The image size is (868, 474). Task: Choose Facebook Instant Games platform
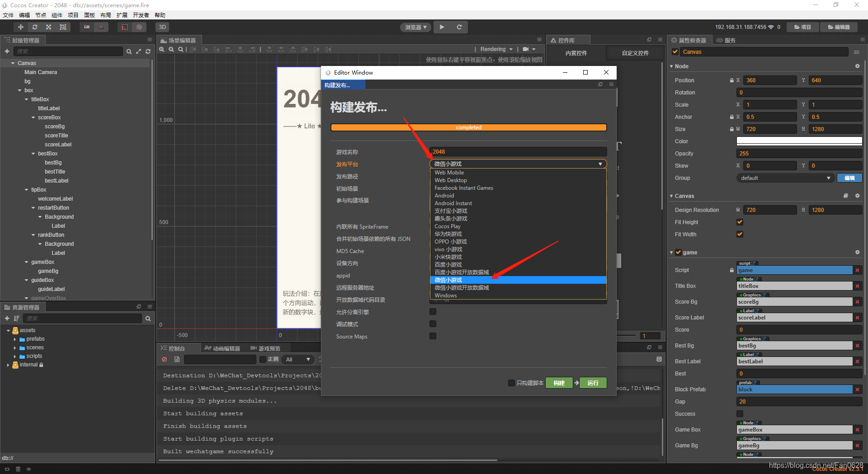pyautogui.click(x=518, y=188)
